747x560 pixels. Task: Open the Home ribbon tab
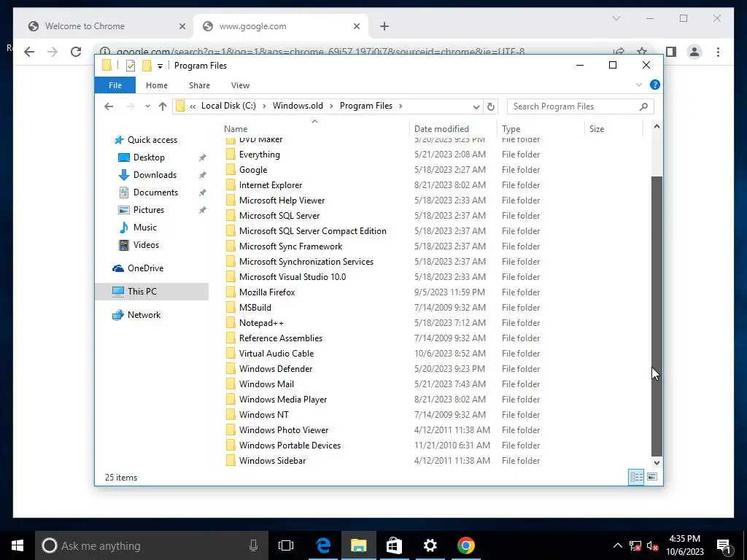(x=157, y=85)
